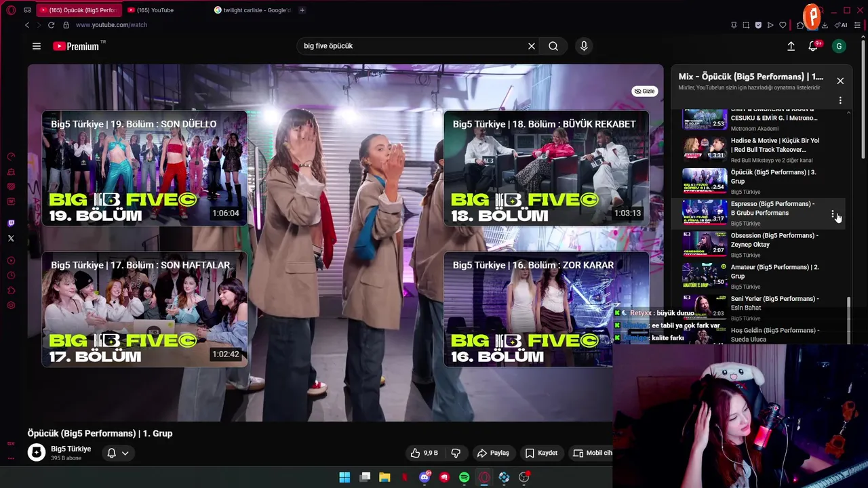The width and height of the screenshot is (868, 488).
Task: Start voice search with the microphone
Action: [x=584, y=46]
